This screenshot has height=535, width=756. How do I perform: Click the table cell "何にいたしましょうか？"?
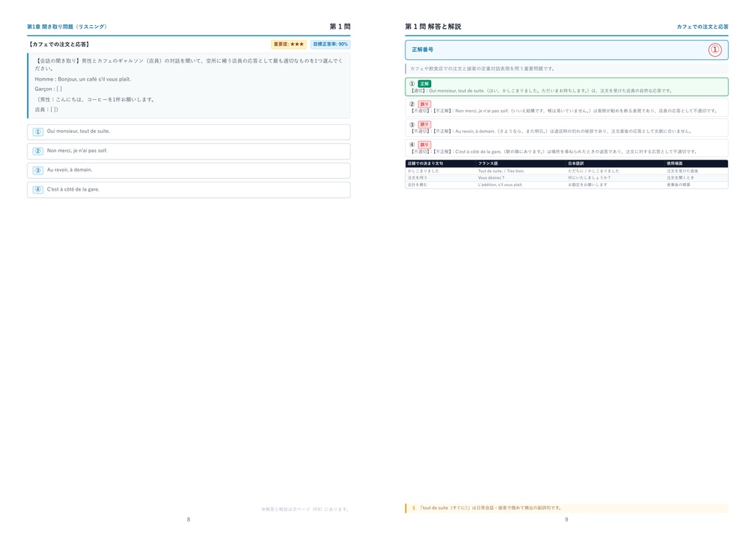click(x=589, y=177)
